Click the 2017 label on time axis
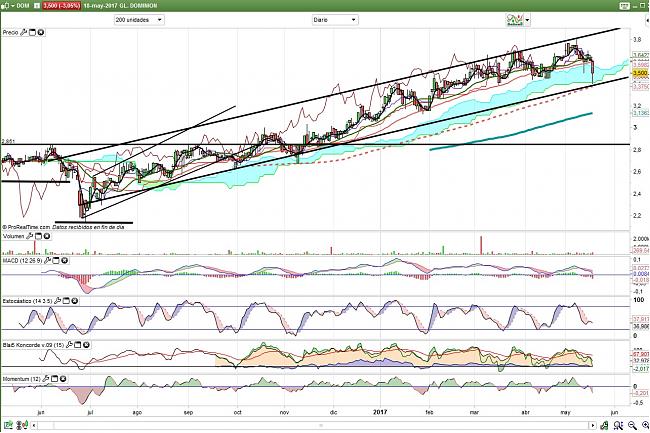Viewport: 650px width, 433px height. (381, 411)
